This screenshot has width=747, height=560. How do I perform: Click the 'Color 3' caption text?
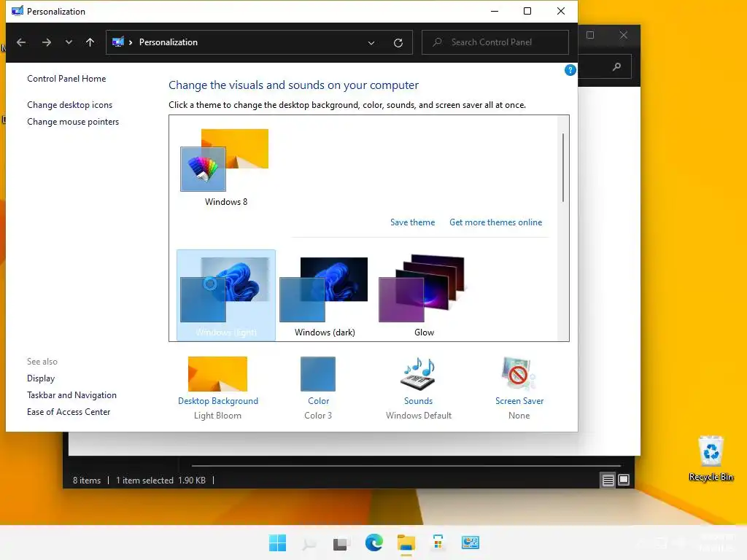(x=318, y=415)
